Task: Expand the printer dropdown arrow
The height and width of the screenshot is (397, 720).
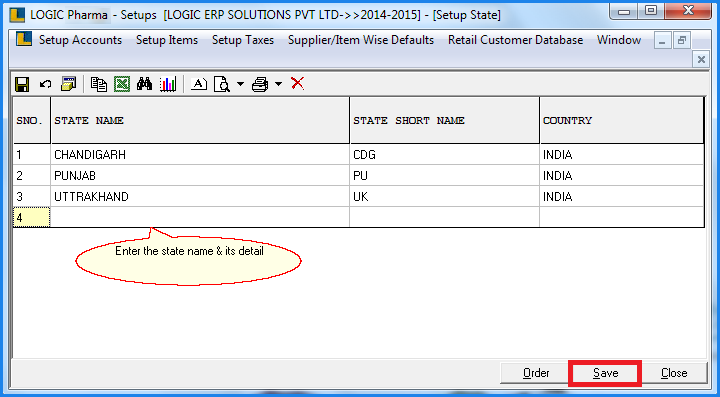Action: (x=278, y=84)
